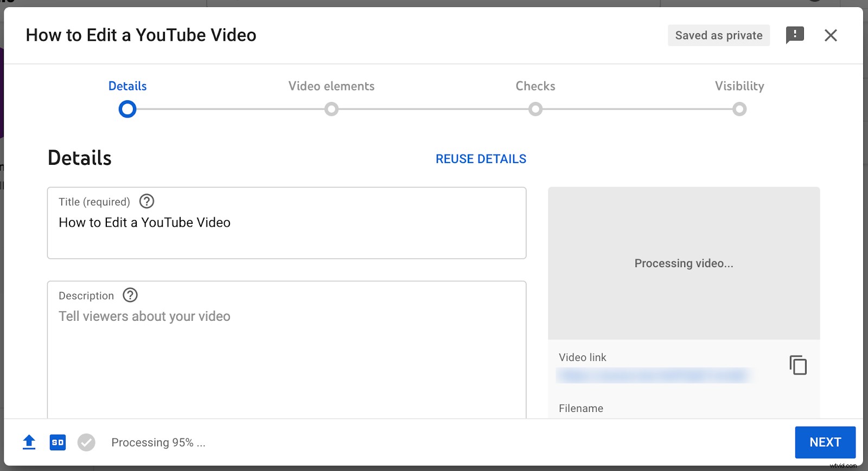Click the Visibility step circle marker
Screen dimensions: 868x471
tap(739, 109)
